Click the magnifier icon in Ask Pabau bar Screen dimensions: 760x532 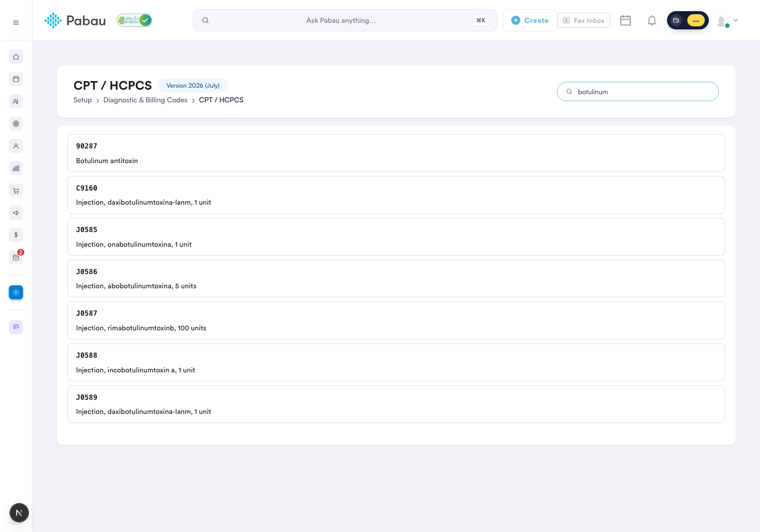click(205, 20)
